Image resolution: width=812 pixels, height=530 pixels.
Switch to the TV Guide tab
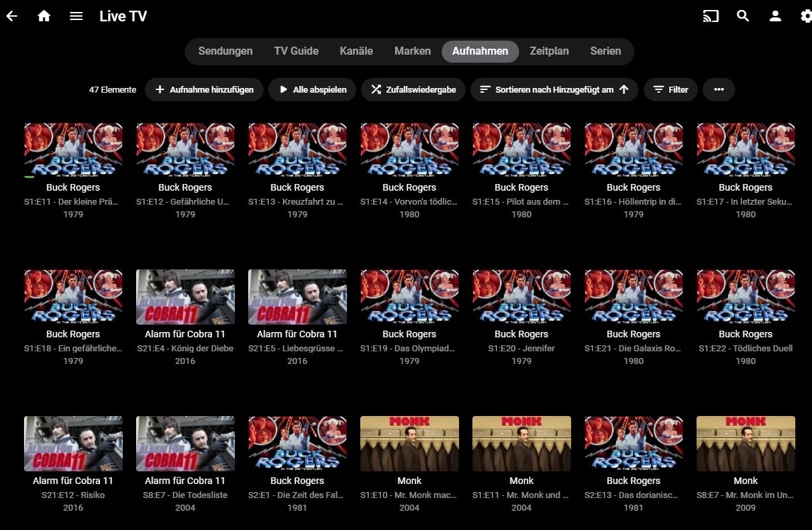(296, 51)
